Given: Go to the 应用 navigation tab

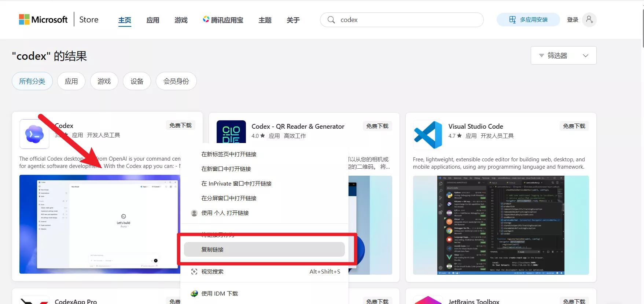Looking at the screenshot, I should tap(153, 20).
